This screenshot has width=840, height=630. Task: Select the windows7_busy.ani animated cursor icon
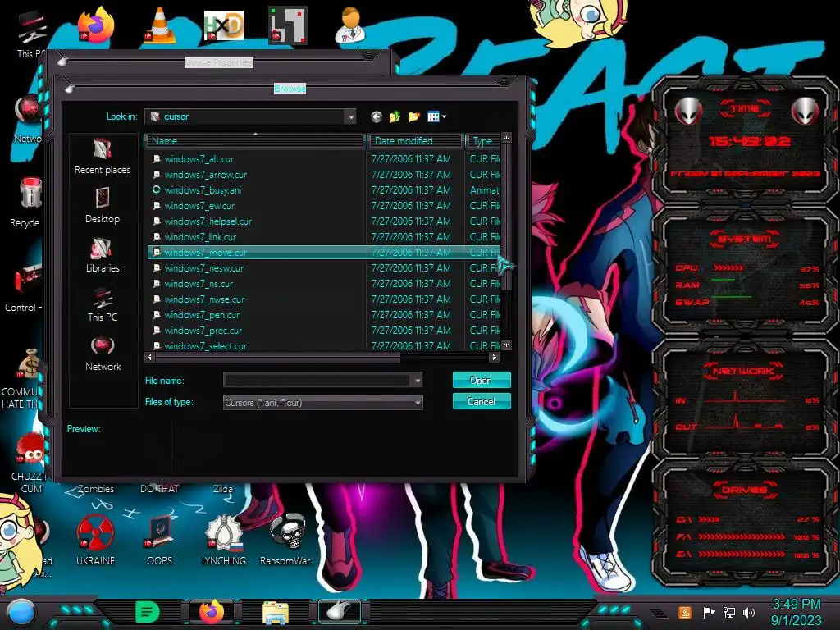pyautogui.click(x=157, y=189)
